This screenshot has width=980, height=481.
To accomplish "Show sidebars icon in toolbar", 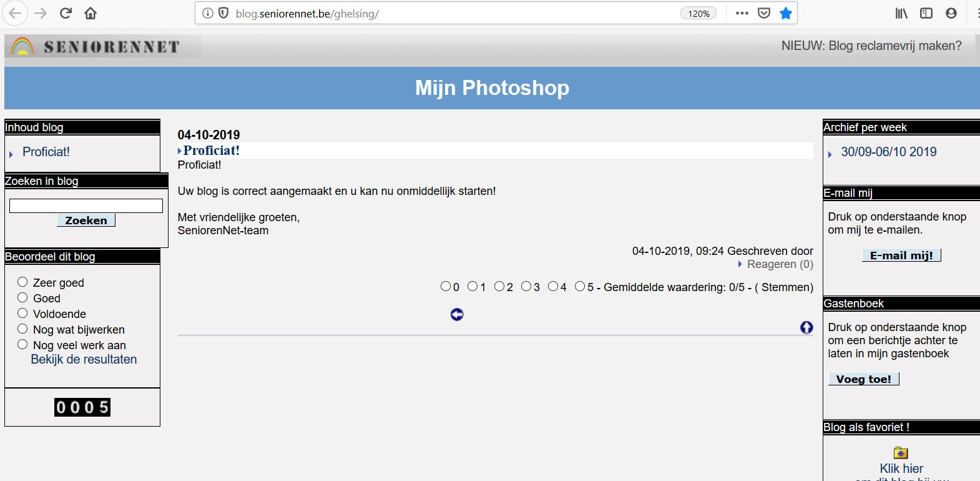I will click(926, 13).
